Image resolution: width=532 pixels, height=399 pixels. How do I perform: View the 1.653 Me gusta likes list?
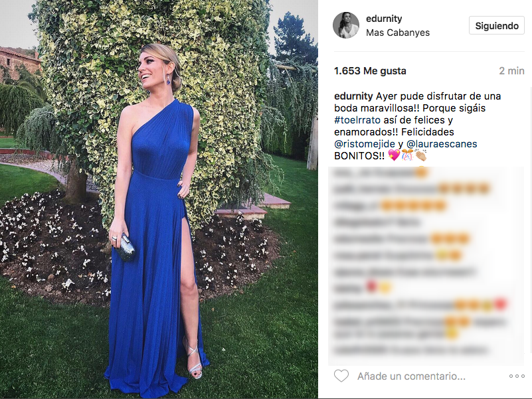tap(370, 71)
